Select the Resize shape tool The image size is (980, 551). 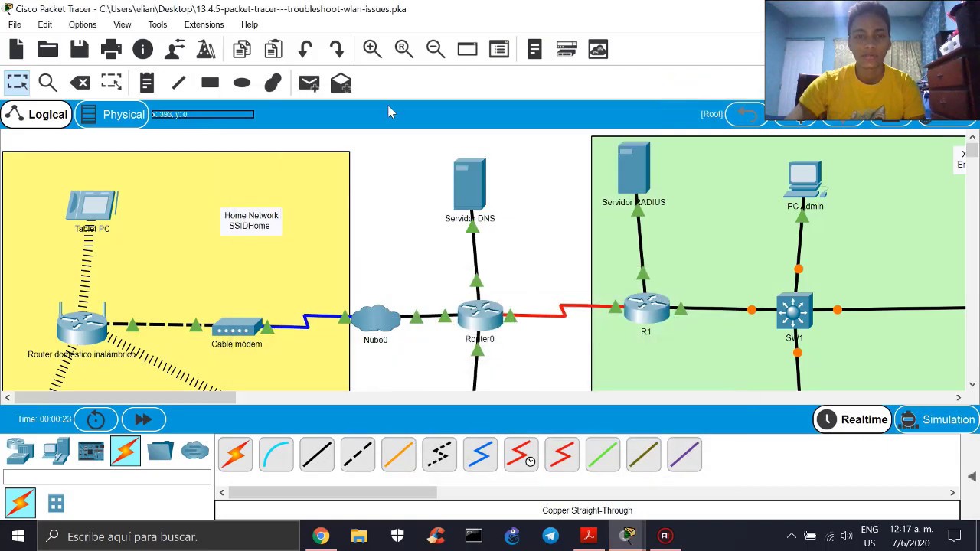coord(111,83)
